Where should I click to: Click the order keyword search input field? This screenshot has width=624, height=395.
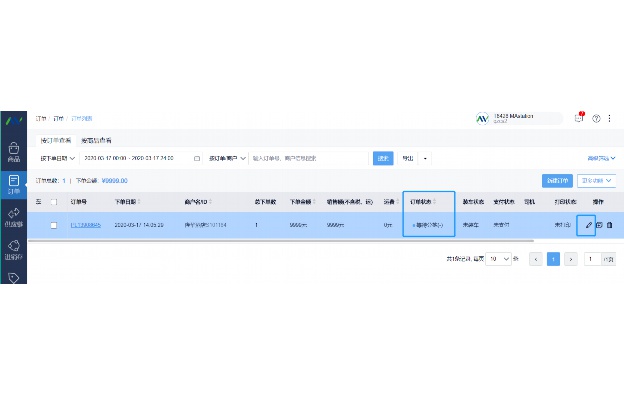click(308, 158)
